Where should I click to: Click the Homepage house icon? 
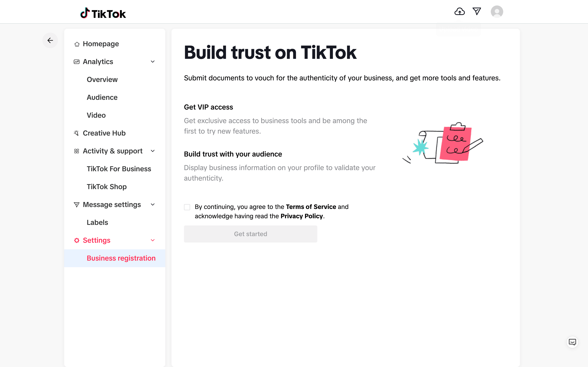[x=77, y=44]
